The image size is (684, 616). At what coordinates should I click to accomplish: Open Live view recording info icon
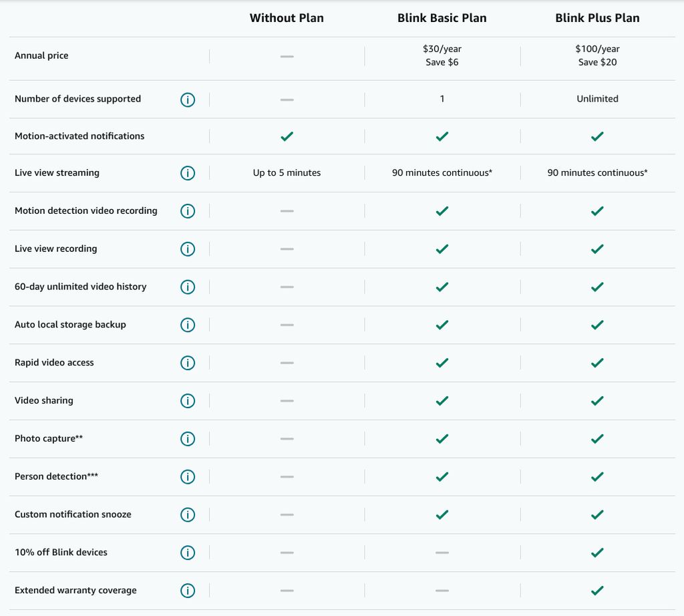click(x=188, y=249)
